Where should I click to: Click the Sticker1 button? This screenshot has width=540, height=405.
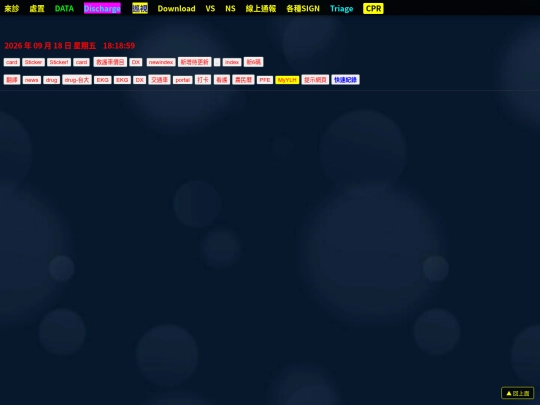click(59, 62)
